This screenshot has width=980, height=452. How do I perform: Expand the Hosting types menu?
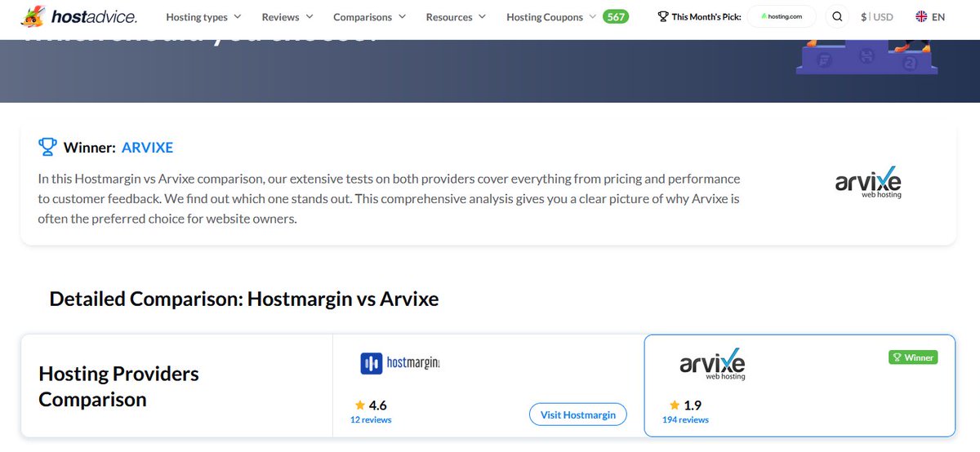[203, 16]
